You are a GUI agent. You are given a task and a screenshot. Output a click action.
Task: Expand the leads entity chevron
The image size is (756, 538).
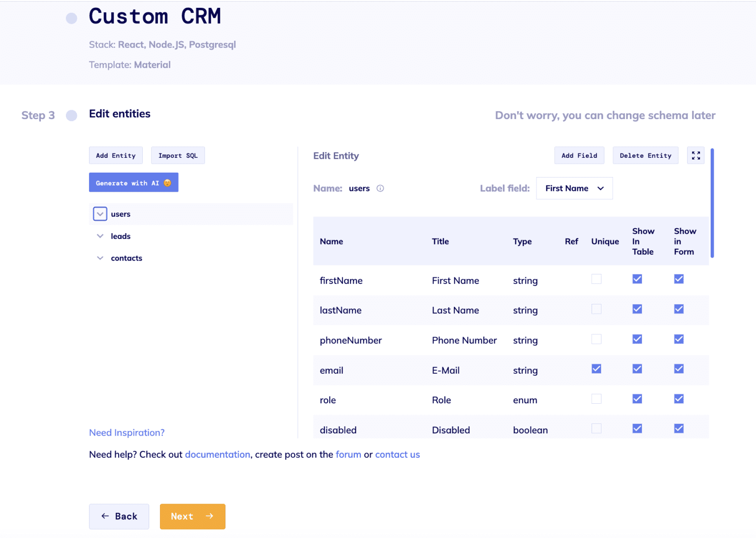coord(100,236)
